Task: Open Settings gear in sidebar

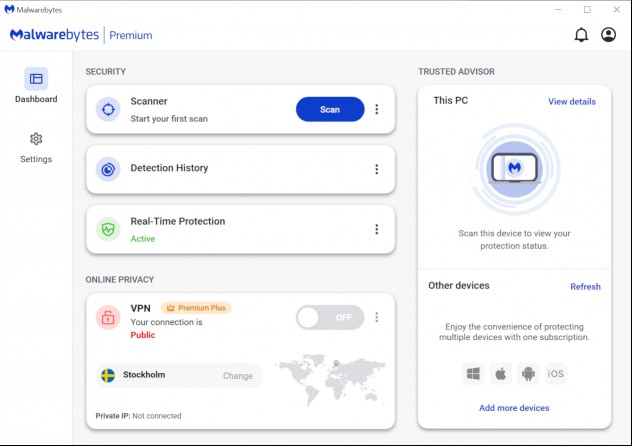Action: (36, 139)
